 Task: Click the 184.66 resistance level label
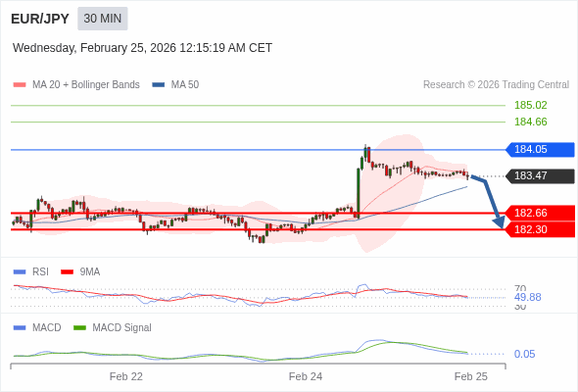click(530, 122)
